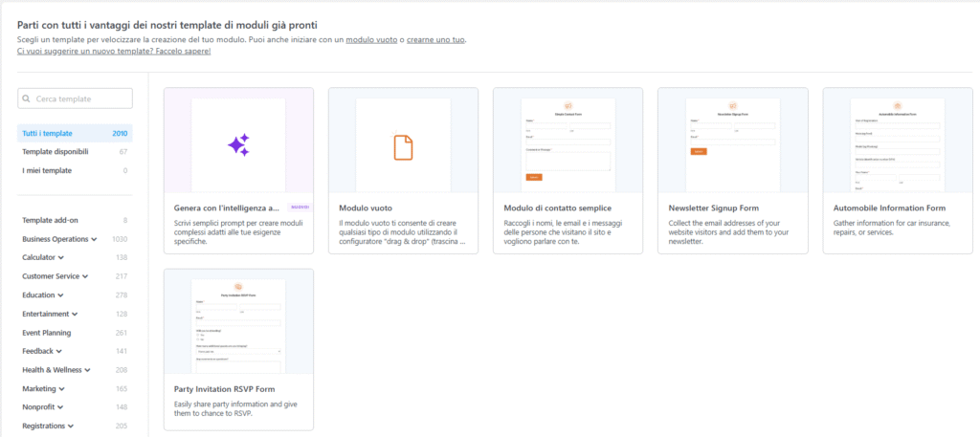
Task: Open the Template add-on category
Action: [x=50, y=221]
